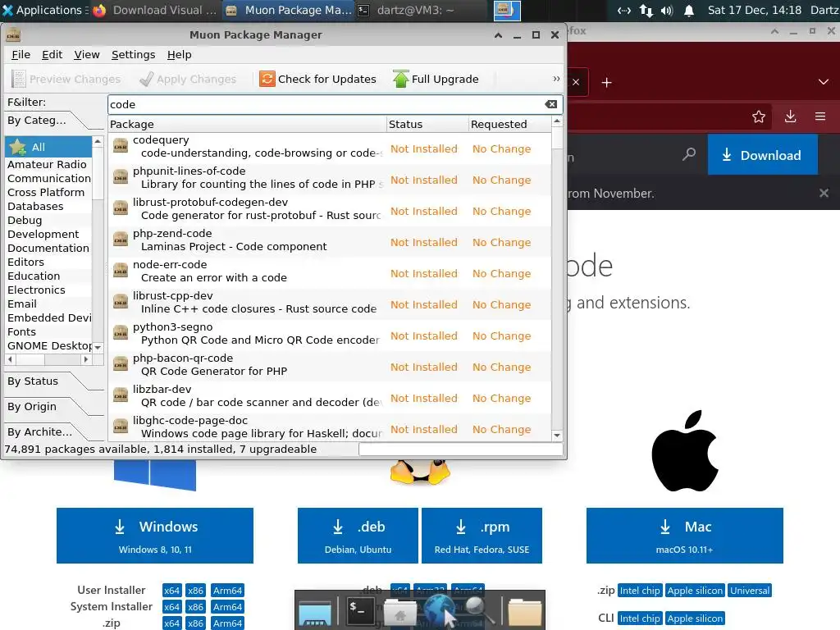Open the View menu
Screen dimensions: 840x630
click(87, 55)
